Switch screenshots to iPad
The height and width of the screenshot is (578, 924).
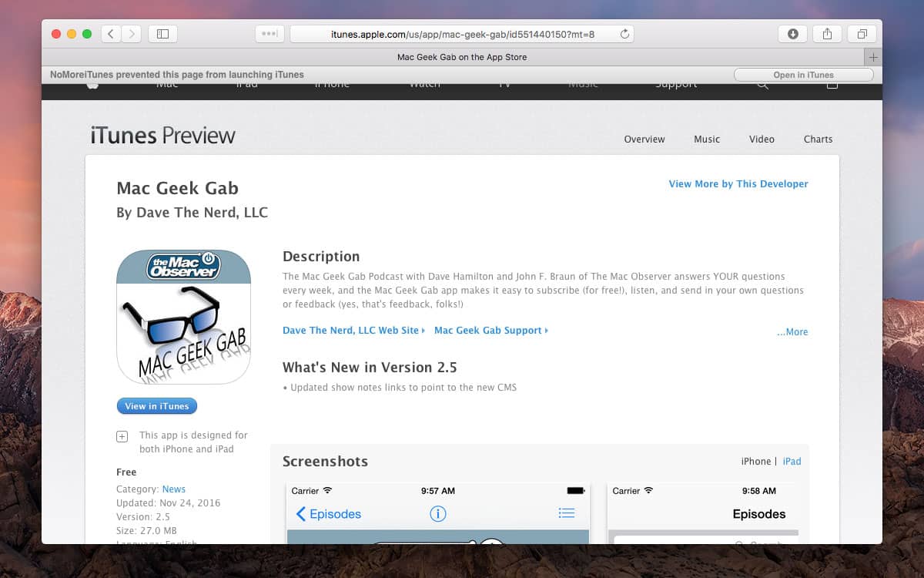coord(792,462)
